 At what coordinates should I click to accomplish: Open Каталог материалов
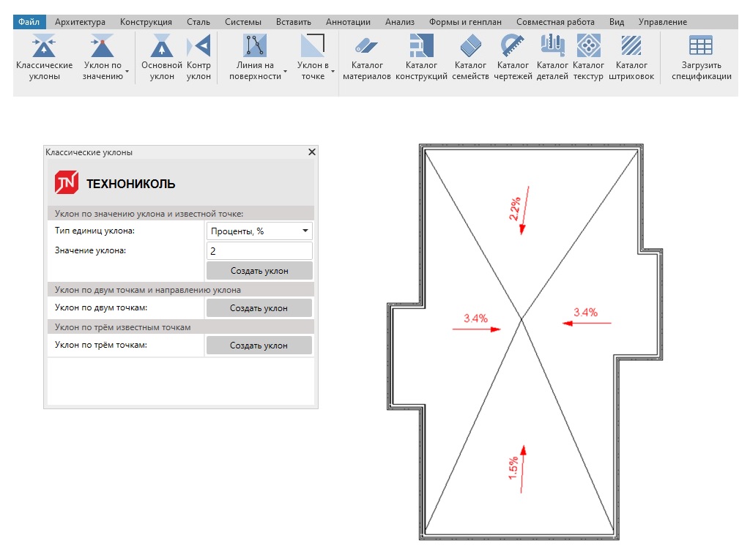tap(367, 48)
